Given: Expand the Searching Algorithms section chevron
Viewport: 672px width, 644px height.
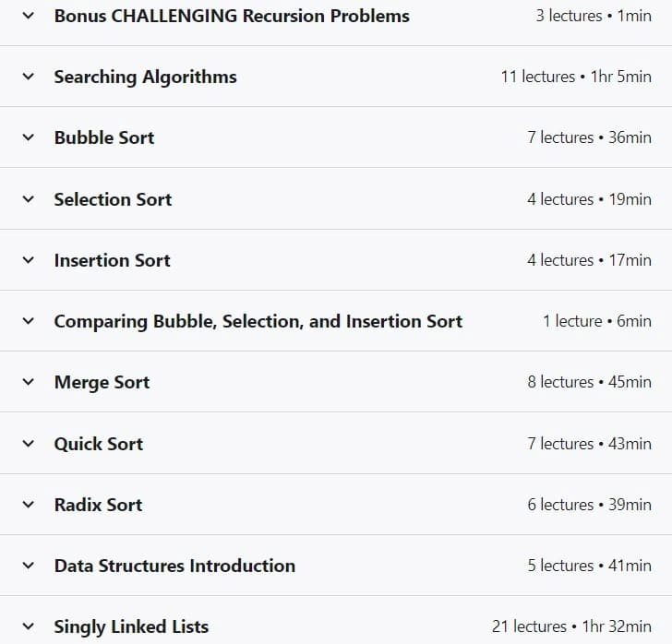Looking at the screenshot, I should click(x=29, y=77).
